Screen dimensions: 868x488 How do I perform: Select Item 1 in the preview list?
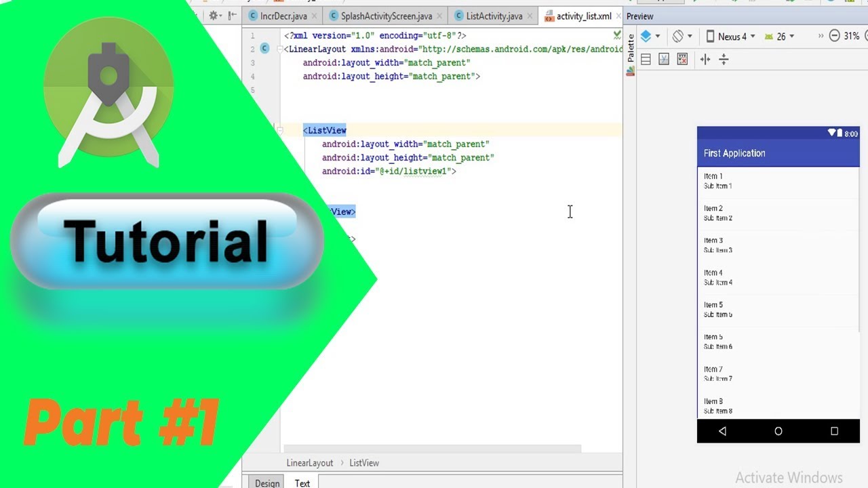click(778, 181)
